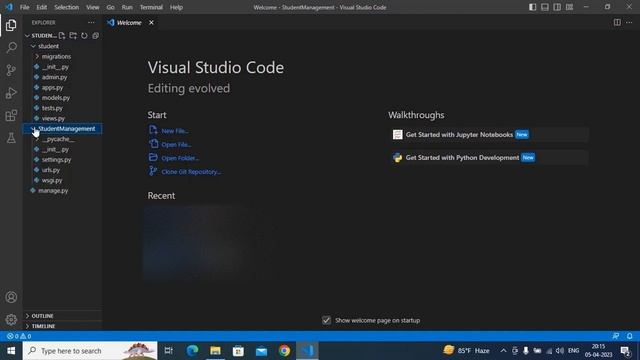
Task: Click feedback icon in status bar
Action: (x=616, y=336)
